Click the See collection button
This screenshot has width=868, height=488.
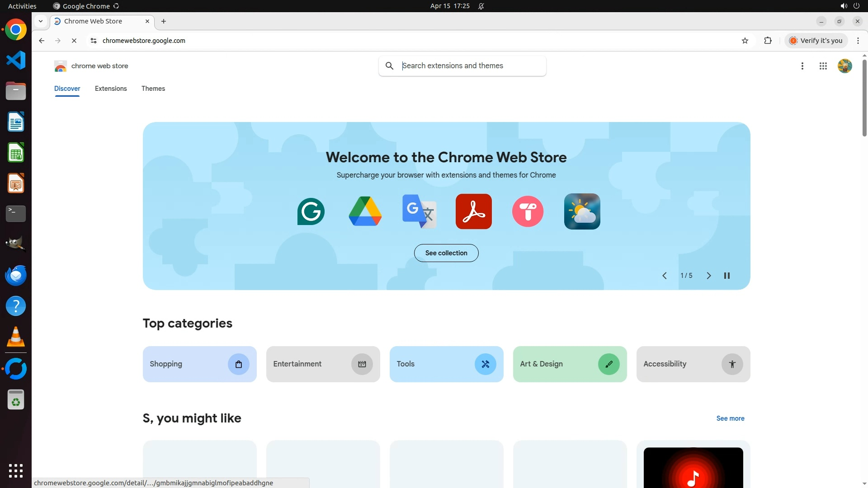tap(446, 253)
